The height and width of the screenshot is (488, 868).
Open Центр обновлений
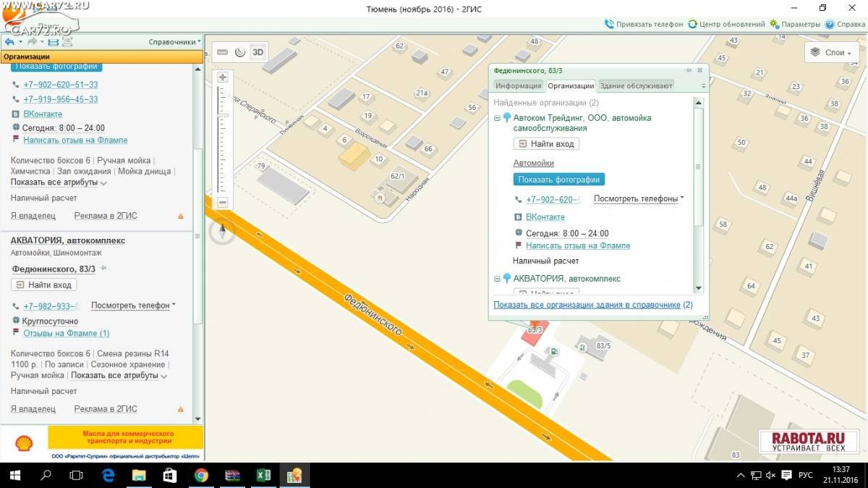[x=726, y=24]
